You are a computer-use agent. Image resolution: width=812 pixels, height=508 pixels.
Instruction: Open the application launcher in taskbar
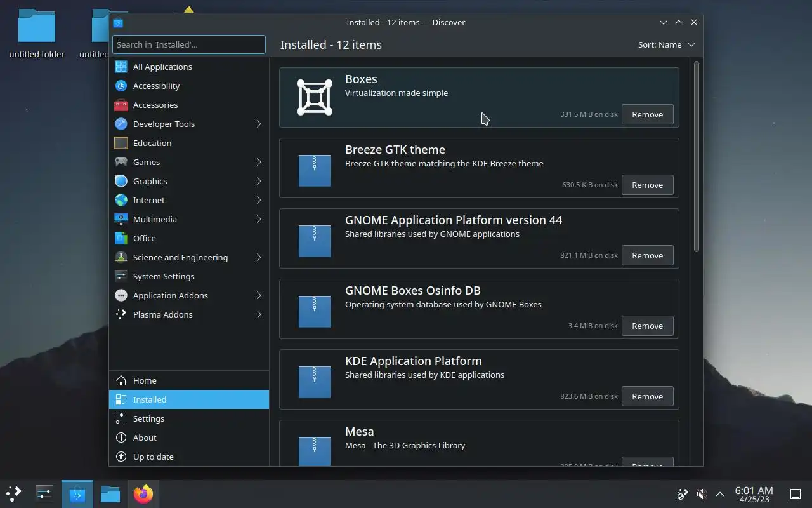(14, 493)
